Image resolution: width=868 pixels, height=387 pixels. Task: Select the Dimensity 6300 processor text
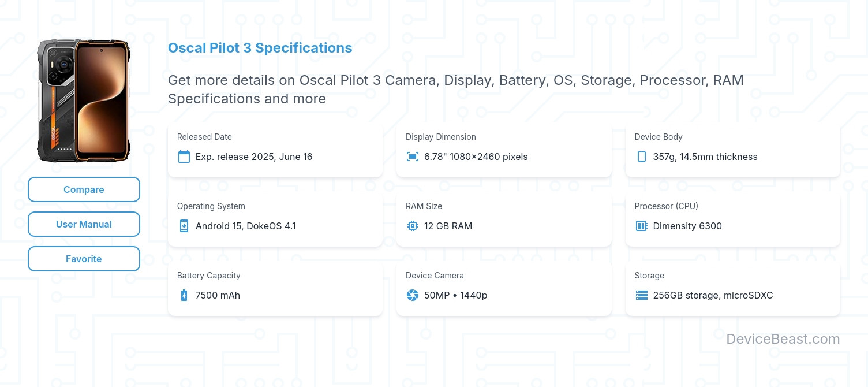tap(687, 226)
